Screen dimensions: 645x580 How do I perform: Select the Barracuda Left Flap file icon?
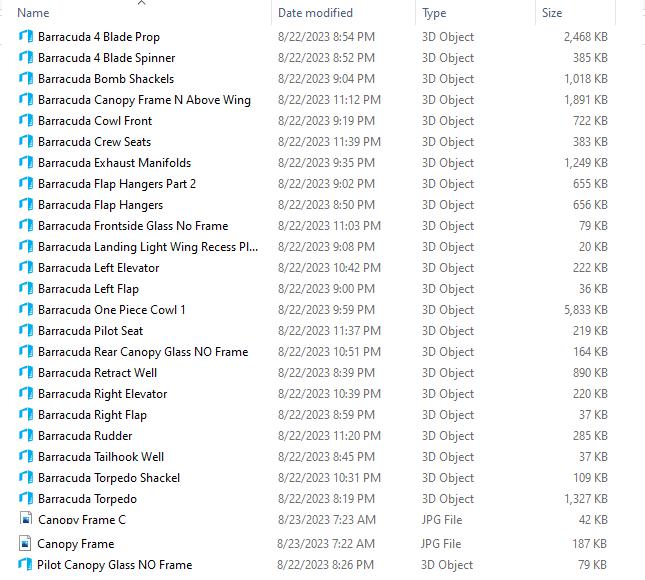pyautogui.click(x=26, y=288)
